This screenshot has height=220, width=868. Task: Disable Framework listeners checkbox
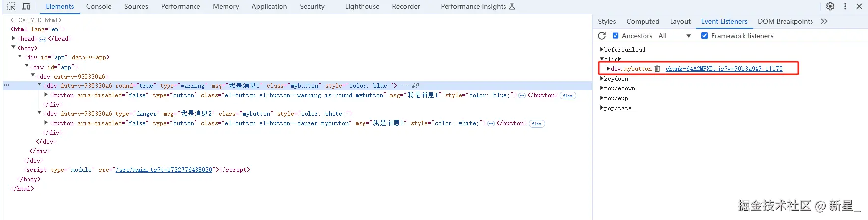[705, 36]
